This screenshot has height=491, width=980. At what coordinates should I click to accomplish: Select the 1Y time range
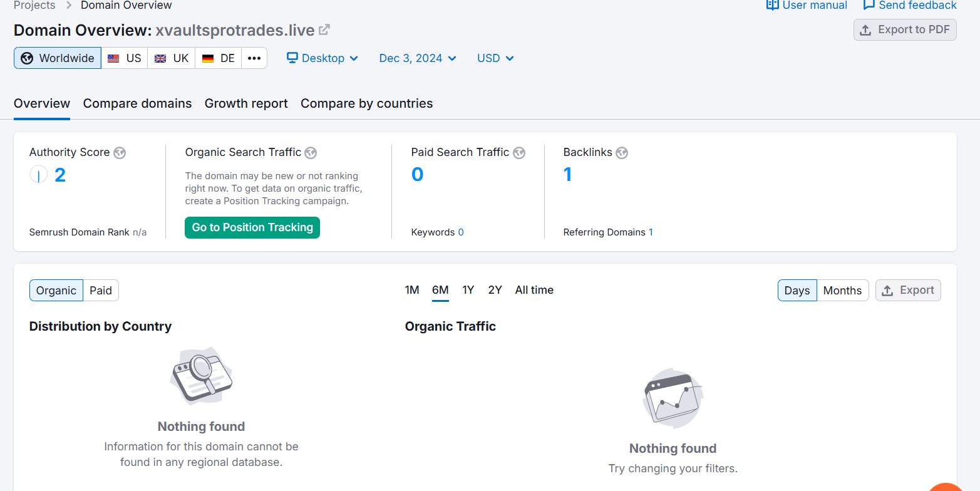468,290
